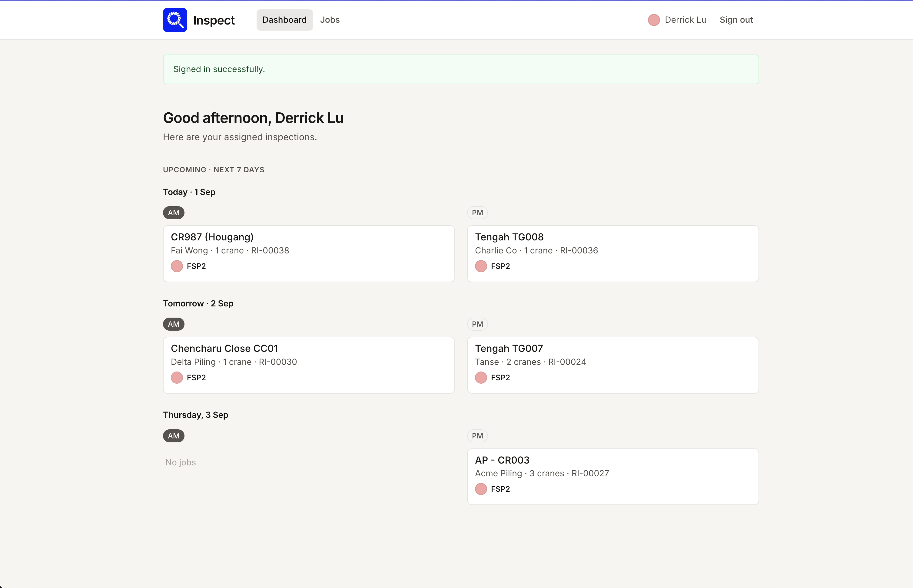The width and height of the screenshot is (913, 588).
Task: Click 'Tanse · 2 cranes · RI-00024' text
Action: [531, 362]
